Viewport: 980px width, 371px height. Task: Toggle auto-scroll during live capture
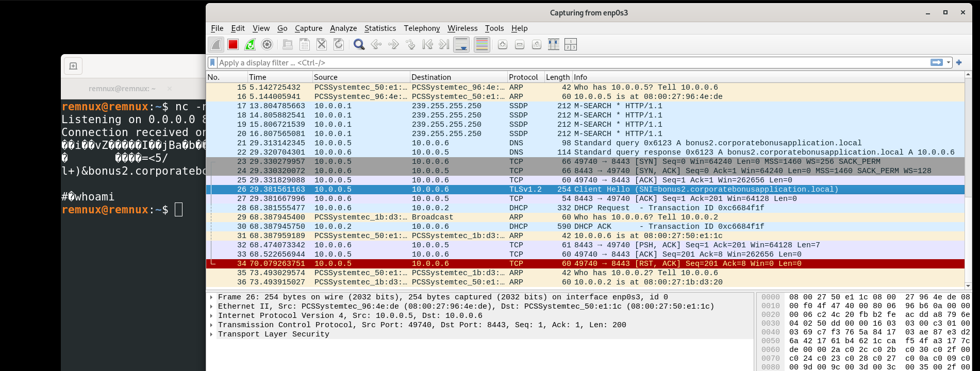point(461,45)
